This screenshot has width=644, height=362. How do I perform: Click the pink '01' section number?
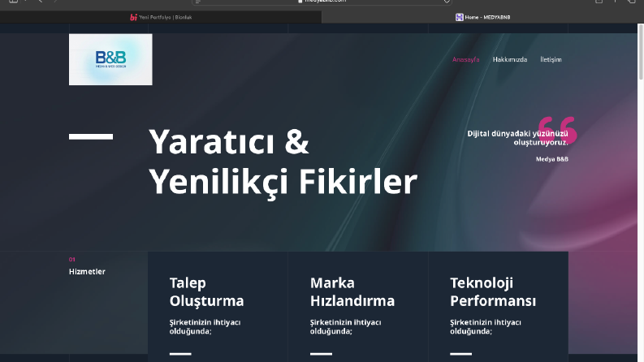(72, 260)
